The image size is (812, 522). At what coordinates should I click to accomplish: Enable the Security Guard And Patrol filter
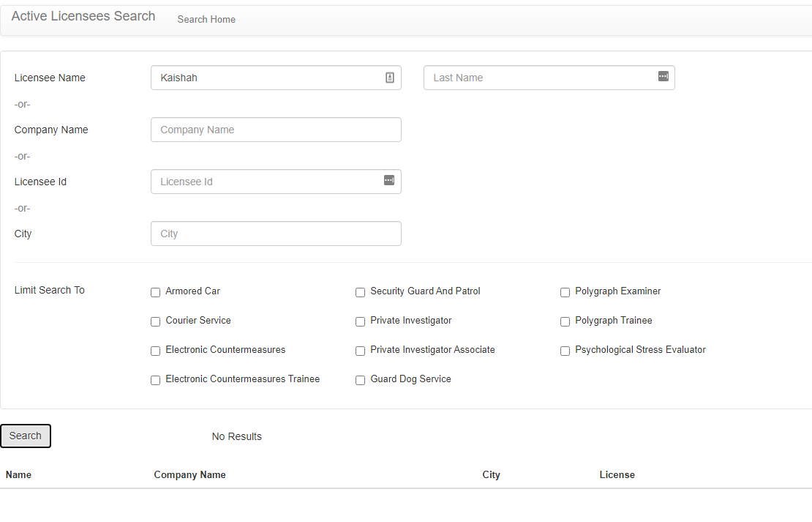tap(360, 292)
